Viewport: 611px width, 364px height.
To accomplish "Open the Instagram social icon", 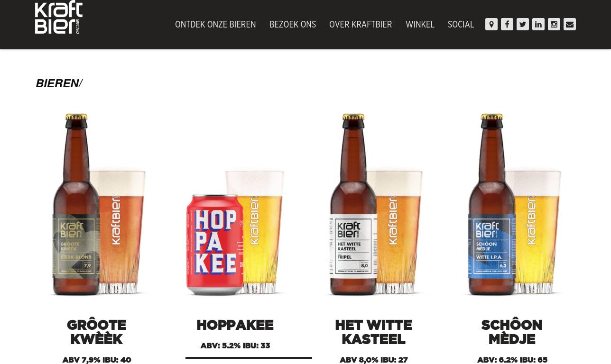I will 554,24.
